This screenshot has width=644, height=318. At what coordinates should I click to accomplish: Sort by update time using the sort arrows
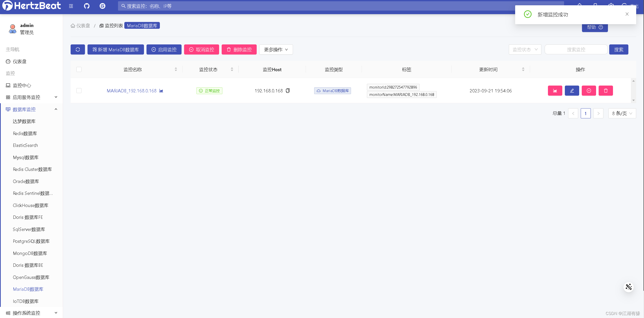pyautogui.click(x=523, y=69)
